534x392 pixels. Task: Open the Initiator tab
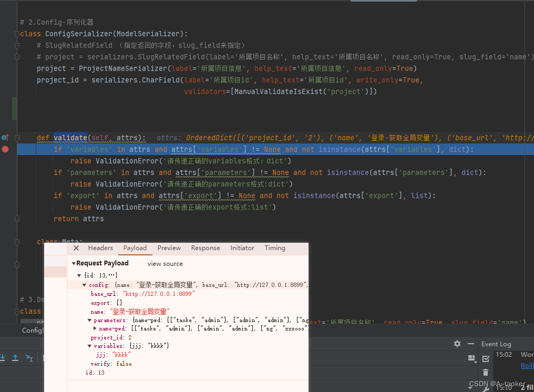(242, 248)
